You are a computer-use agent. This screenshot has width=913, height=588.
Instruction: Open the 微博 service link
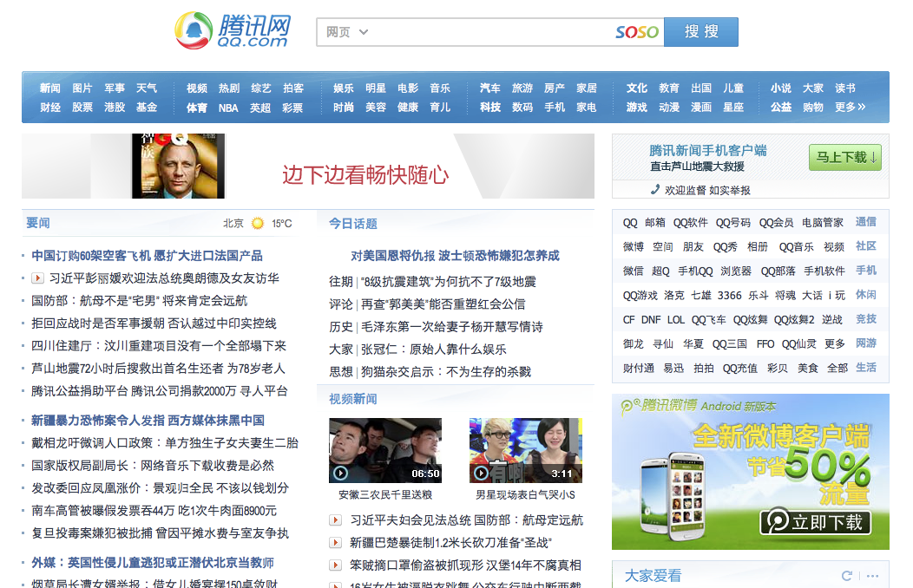(x=633, y=246)
